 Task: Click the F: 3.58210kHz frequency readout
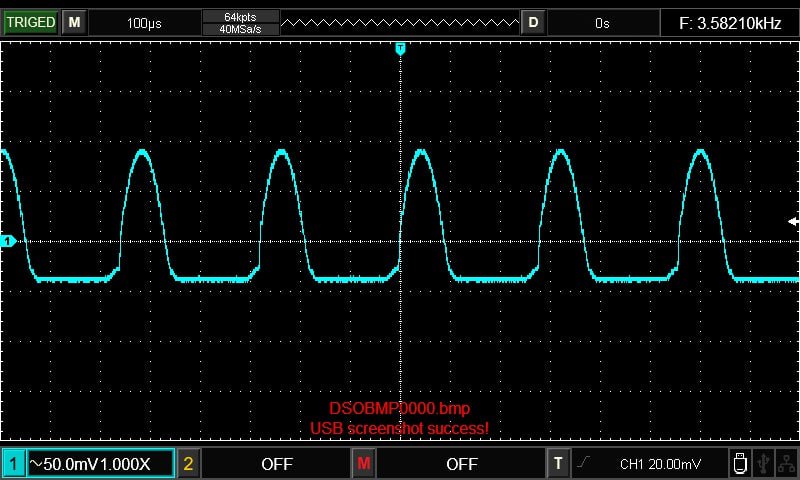point(730,23)
